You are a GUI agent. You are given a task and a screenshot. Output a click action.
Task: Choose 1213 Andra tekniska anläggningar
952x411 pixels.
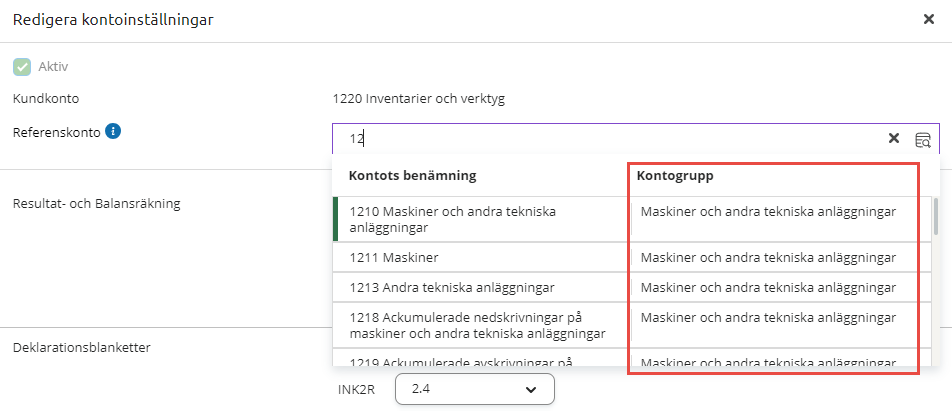pyautogui.click(x=480, y=287)
